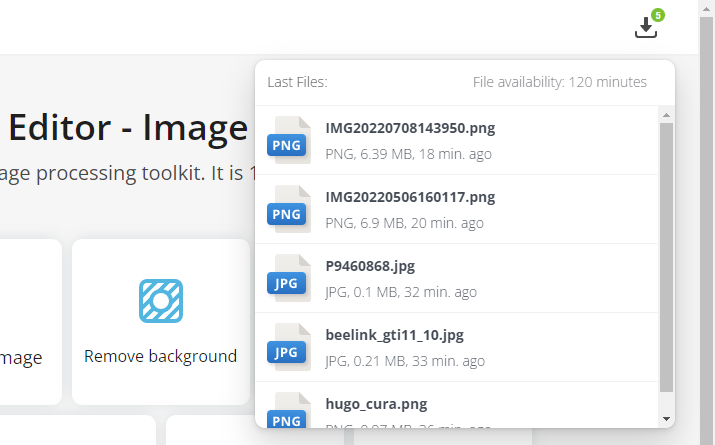715x445 pixels.
Task: Click PNG icon for IMG20220708143950.png
Action: pyautogui.click(x=289, y=140)
